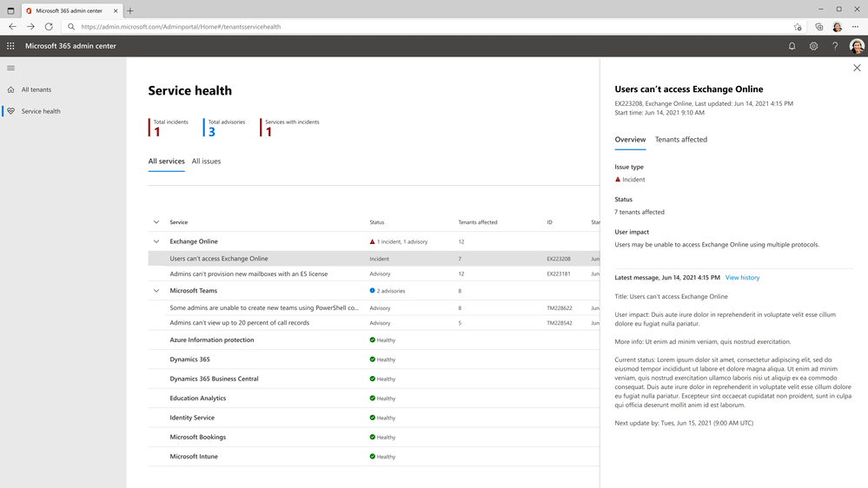The height and width of the screenshot is (488, 868).
Task: Collapse the Microsoft Teams service group
Action: [156, 291]
